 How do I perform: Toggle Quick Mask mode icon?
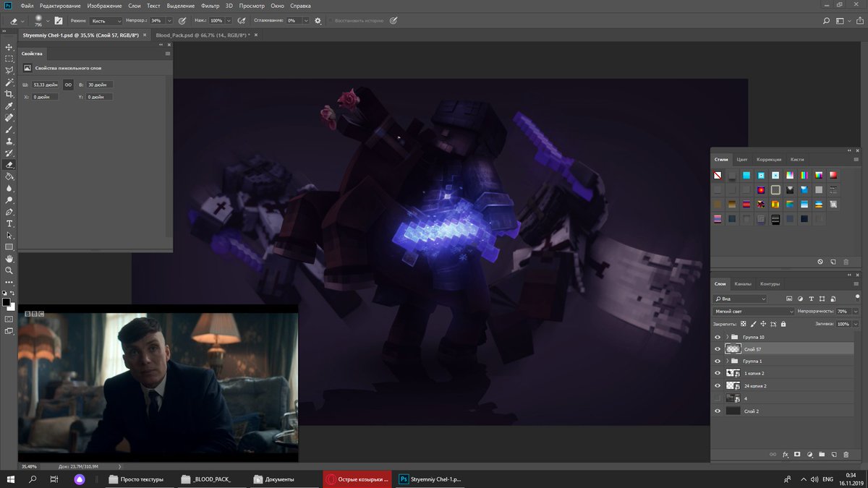pyautogui.click(x=9, y=318)
